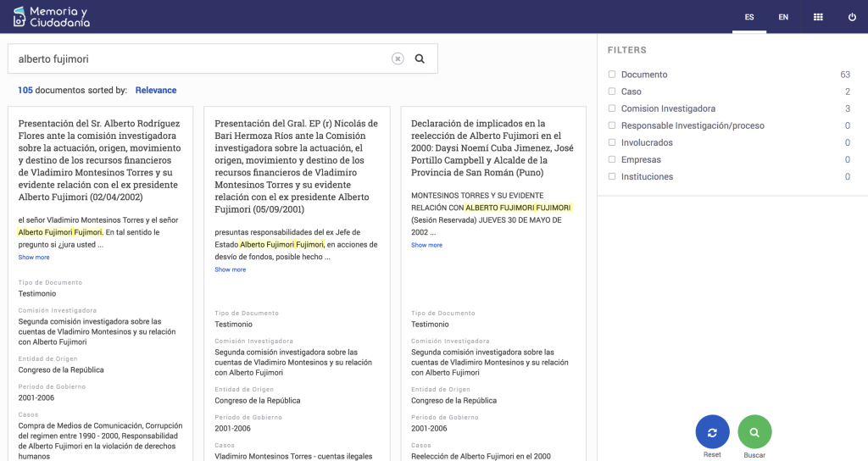The image size is (868, 461).
Task: Check the Documento filter checkbox
Action: pos(612,75)
